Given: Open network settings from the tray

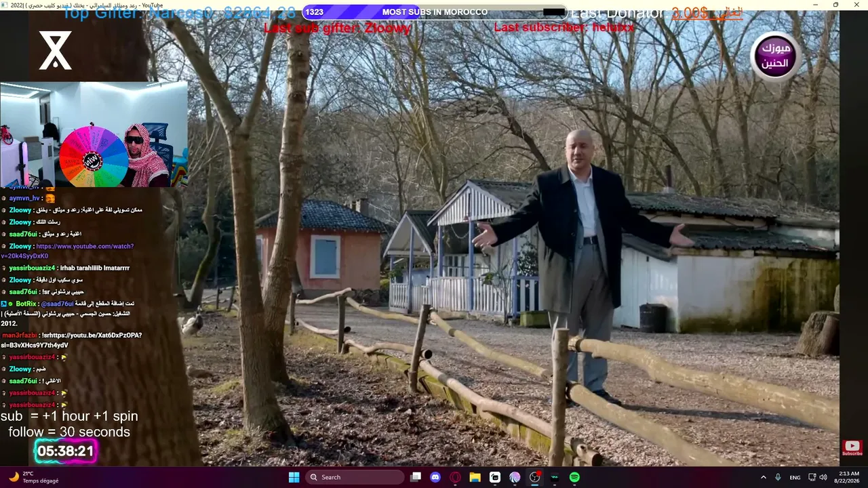Looking at the screenshot, I should pos(812,477).
